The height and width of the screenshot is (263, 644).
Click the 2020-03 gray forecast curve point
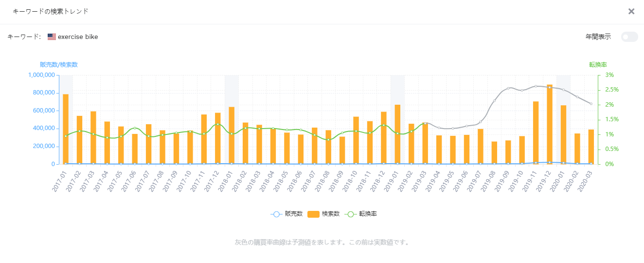click(x=591, y=104)
